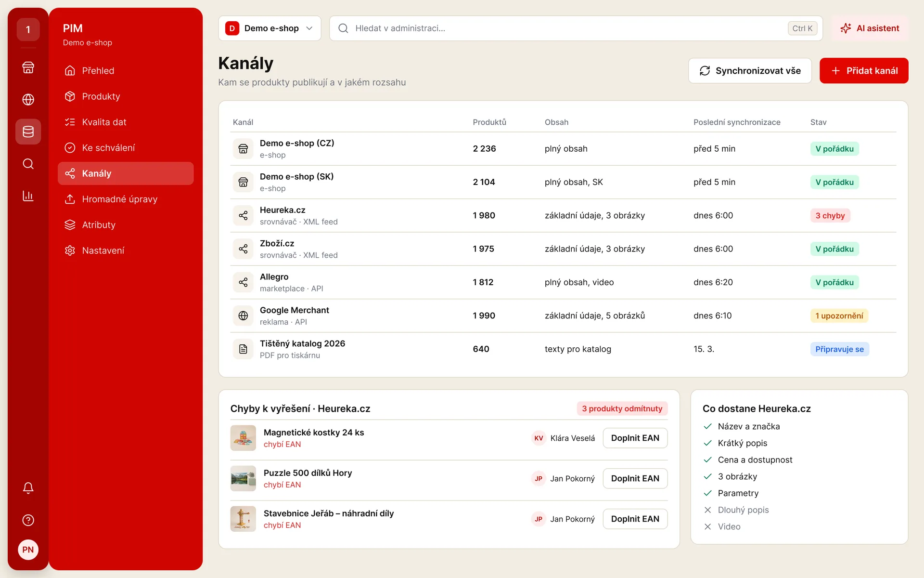Click the Klára Veselá assignee name
This screenshot has height=578, width=924.
572,438
